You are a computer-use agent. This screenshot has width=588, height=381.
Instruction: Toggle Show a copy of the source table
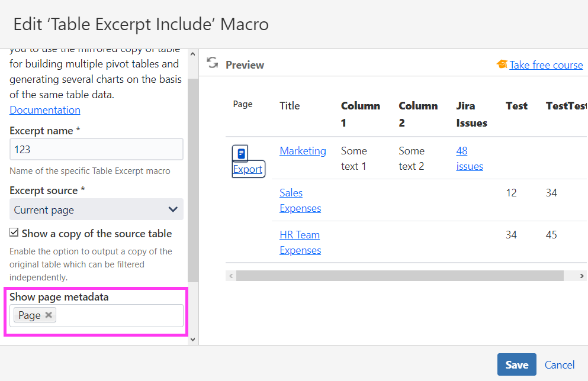tap(15, 234)
